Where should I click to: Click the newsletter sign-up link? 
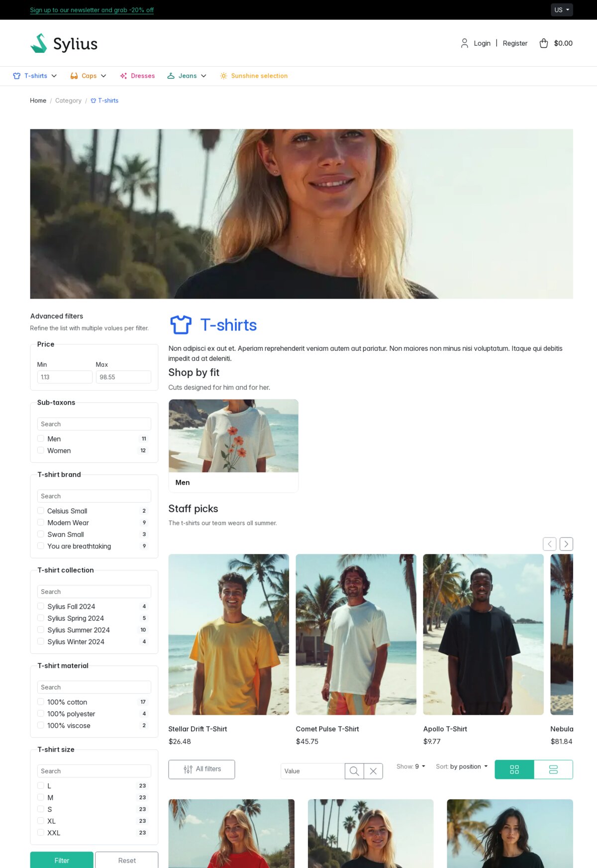(92, 10)
